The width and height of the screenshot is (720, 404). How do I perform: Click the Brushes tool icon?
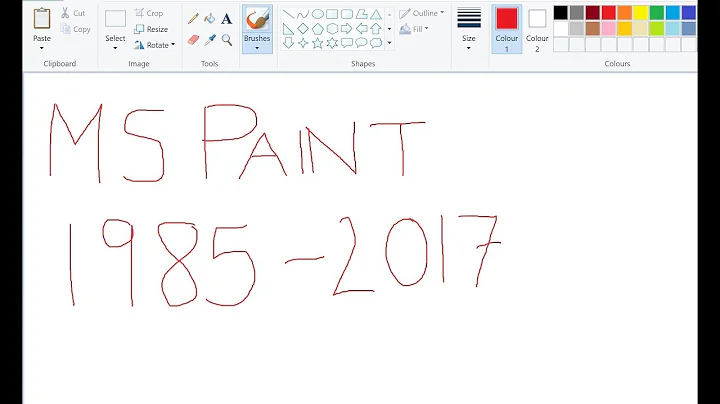click(x=257, y=19)
